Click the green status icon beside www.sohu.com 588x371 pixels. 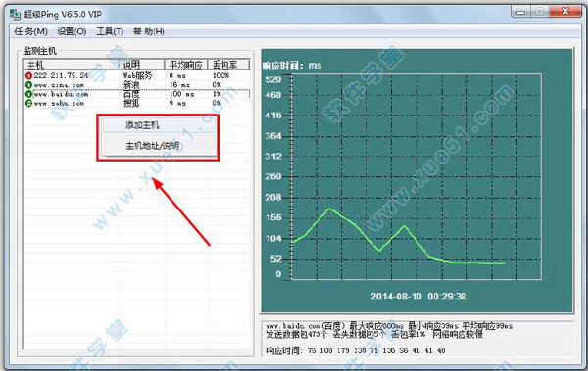(x=28, y=103)
